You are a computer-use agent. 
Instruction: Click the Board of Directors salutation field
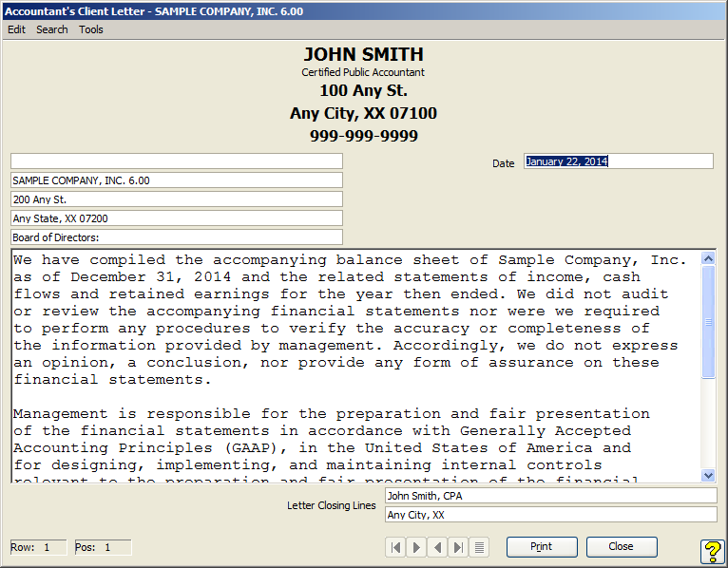[x=176, y=237]
